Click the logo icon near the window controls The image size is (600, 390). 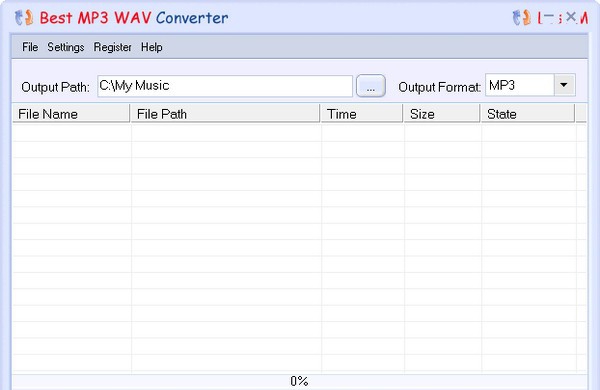(522, 18)
